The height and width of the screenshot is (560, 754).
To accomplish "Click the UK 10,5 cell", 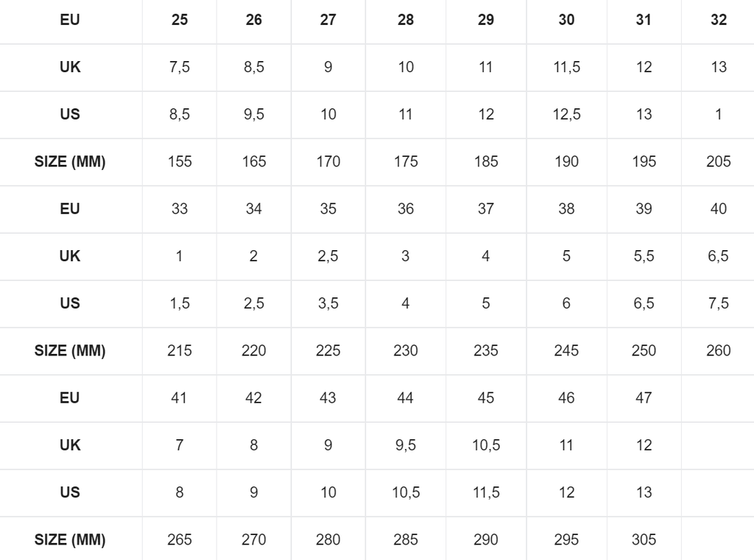I will (x=486, y=445).
